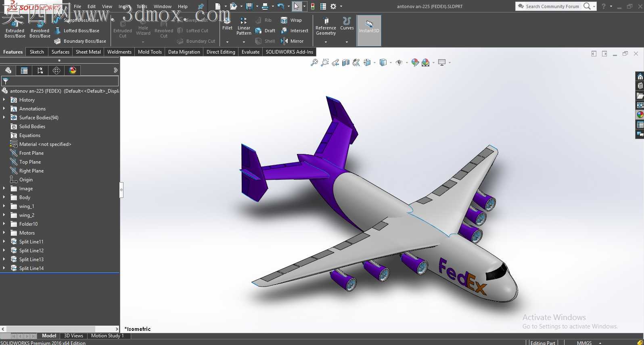
Task: Switch to the Evaluate tab
Action: (251, 52)
